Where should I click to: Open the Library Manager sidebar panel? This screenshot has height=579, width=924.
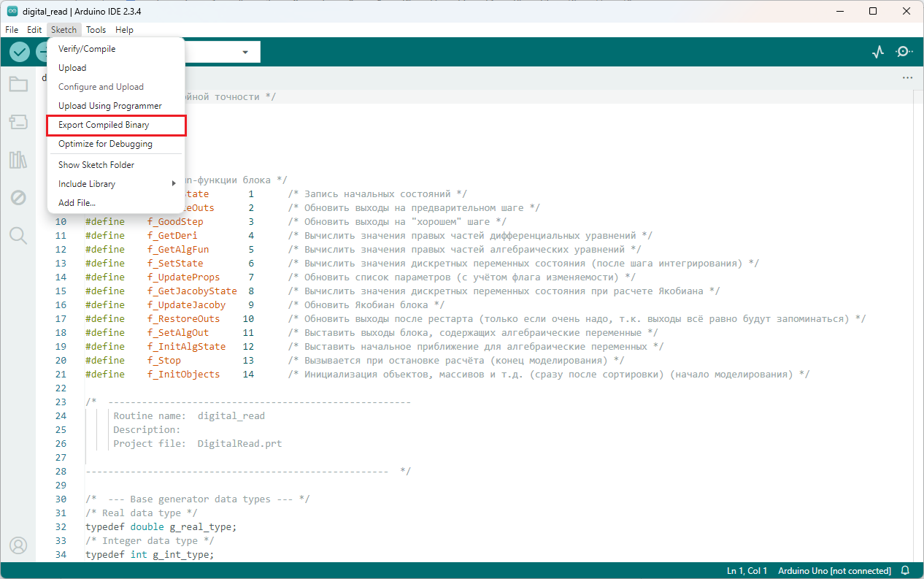point(18,160)
